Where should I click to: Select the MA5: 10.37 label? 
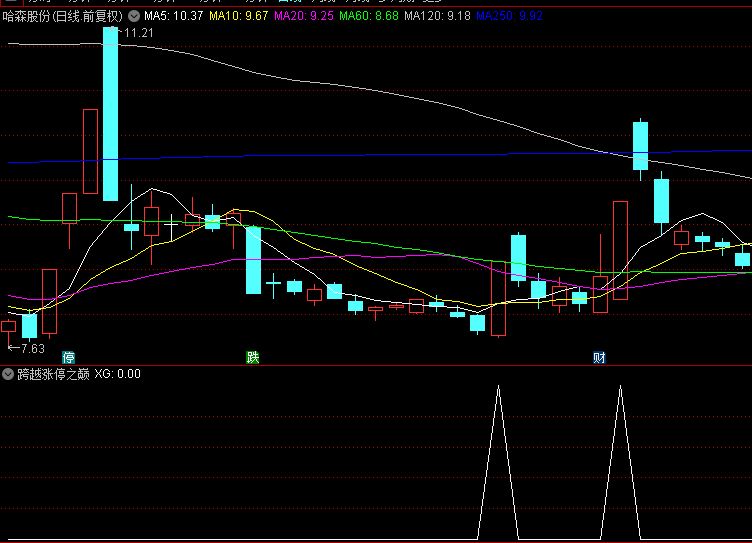click(174, 16)
